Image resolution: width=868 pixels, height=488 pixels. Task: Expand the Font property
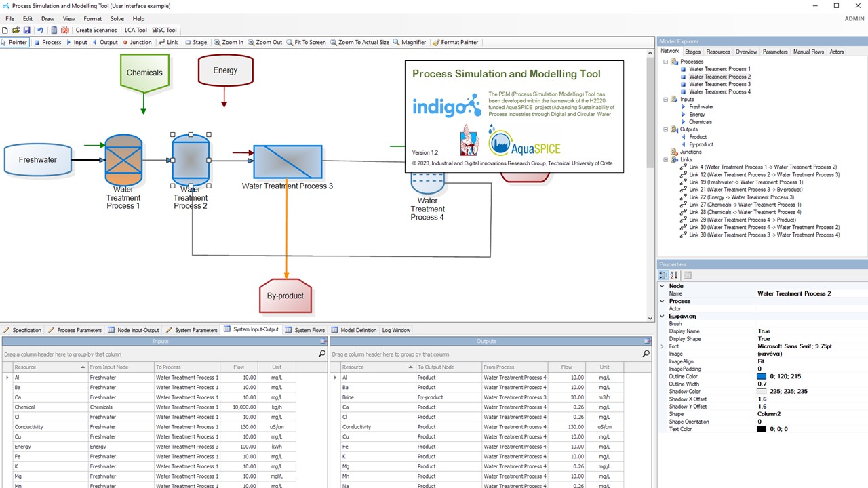pyautogui.click(x=663, y=346)
